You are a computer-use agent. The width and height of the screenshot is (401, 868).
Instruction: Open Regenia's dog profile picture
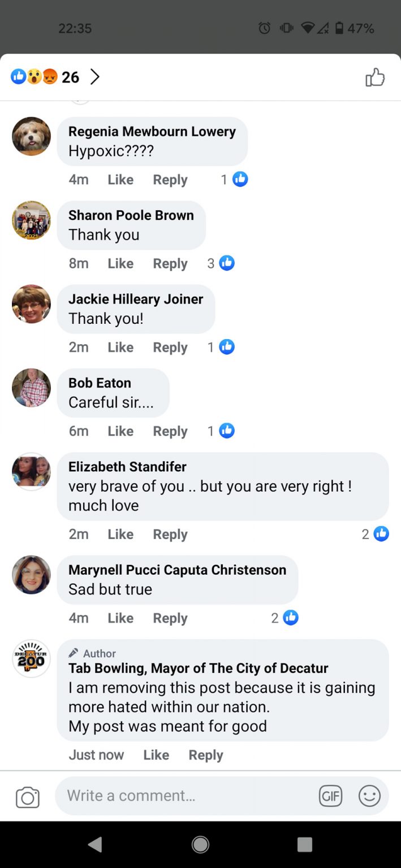point(31,136)
